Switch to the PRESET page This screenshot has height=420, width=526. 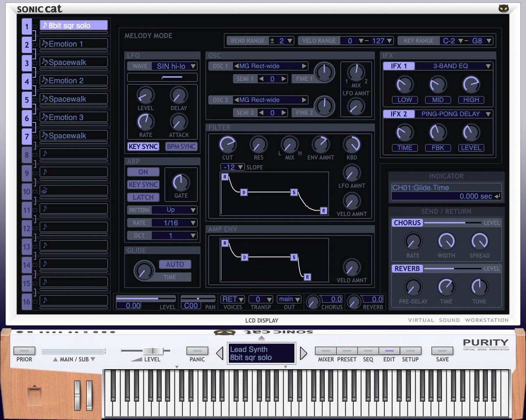[x=347, y=351]
